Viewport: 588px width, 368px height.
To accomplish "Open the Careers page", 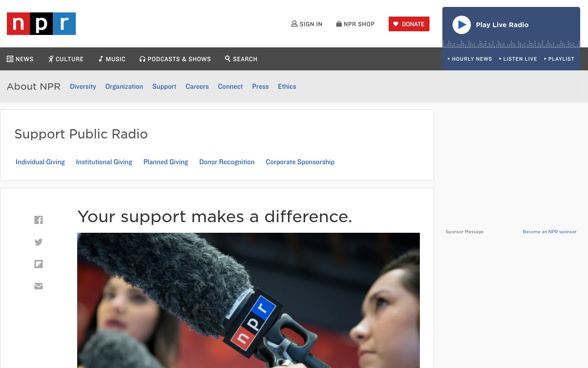I will [x=197, y=86].
